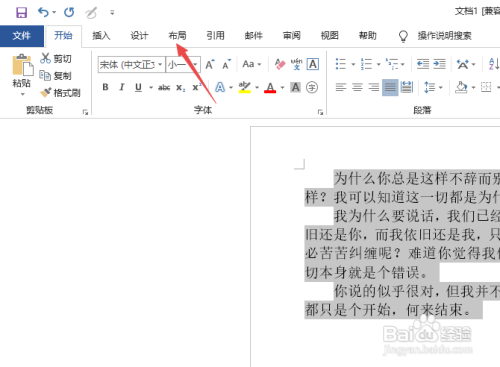Open the highlight color dropdown arrow
The image size is (500, 367).
click(257, 88)
